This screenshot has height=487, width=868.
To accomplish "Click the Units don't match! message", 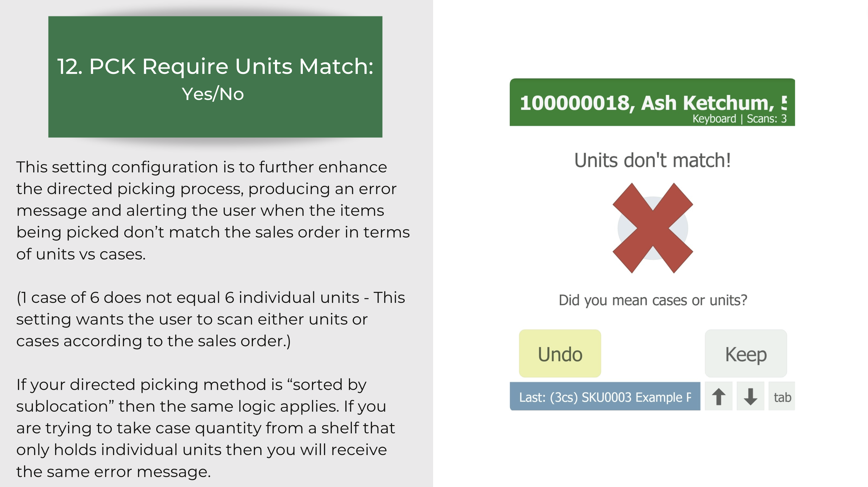I will 653,160.
